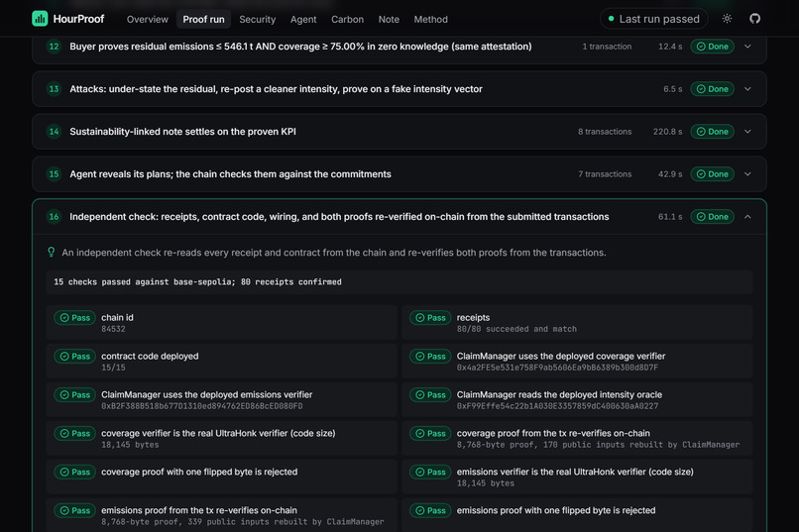Click emissions verifier address 0xB2F388B518b677D...
Screen dimensions: 799x532
[x=202, y=406]
